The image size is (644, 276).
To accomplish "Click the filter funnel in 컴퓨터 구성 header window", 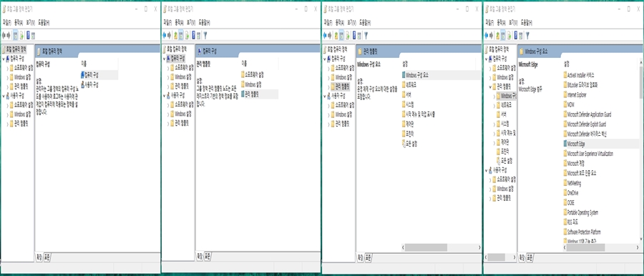I will (x=205, y=35).
